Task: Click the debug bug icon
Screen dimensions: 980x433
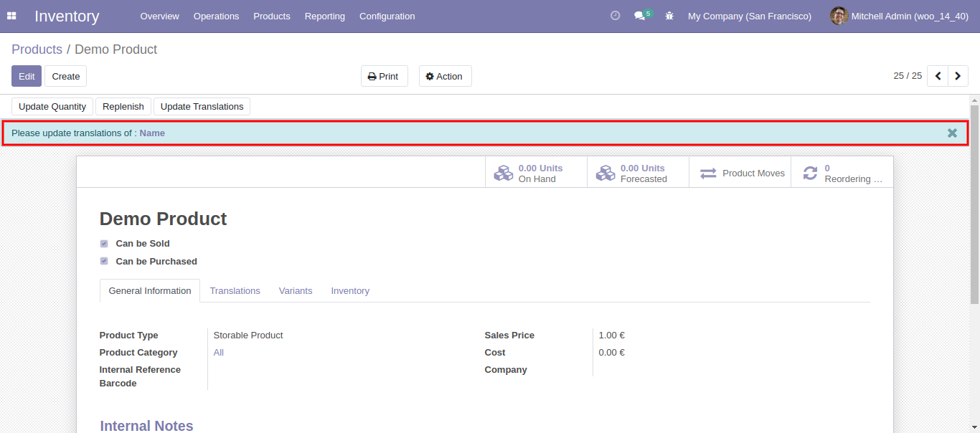Action: [x=669, y=16]
